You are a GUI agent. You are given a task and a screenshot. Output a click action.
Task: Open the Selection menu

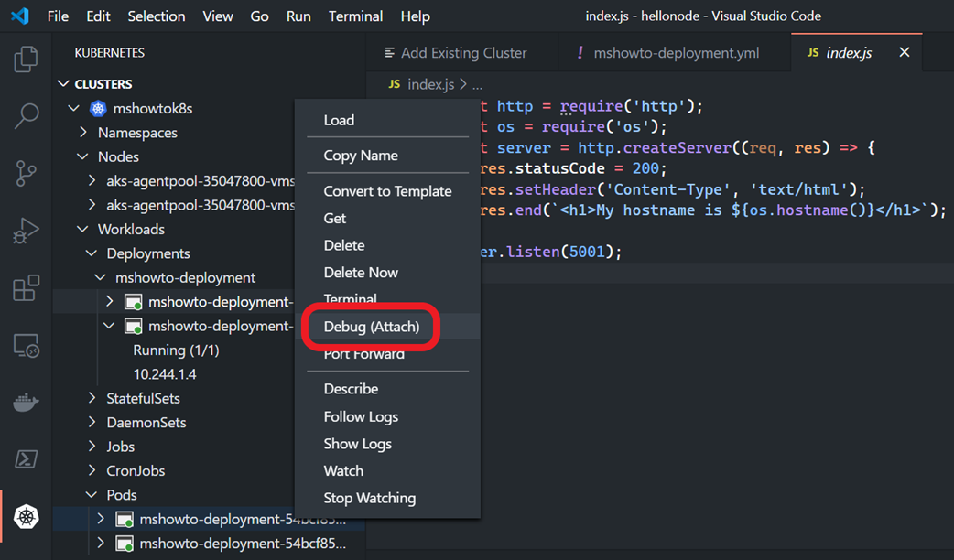tap(157, 16)
